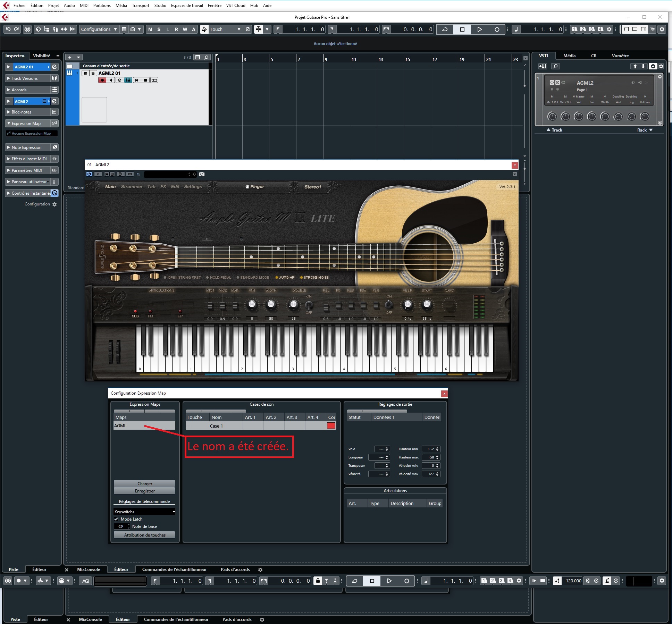Click the Play button in the top transport
672x624 pixels.
point(479,29)
